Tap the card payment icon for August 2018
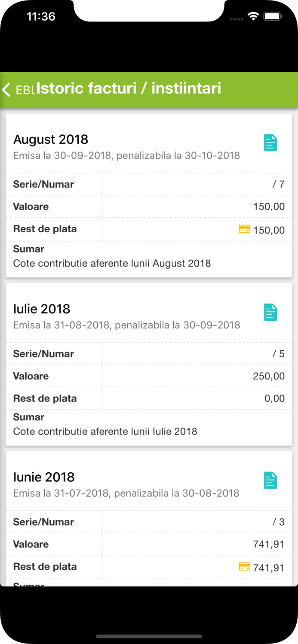298x644 pixels. [x=244, y=229]
